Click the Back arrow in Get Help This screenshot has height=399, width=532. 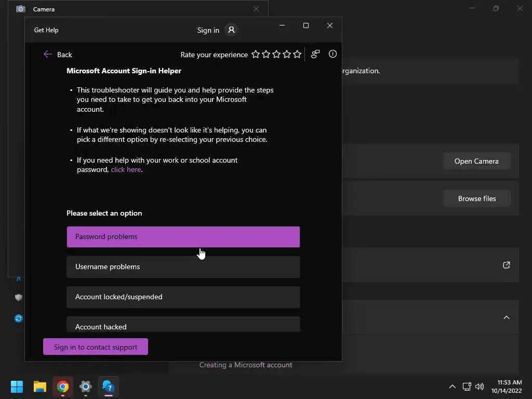48,54
